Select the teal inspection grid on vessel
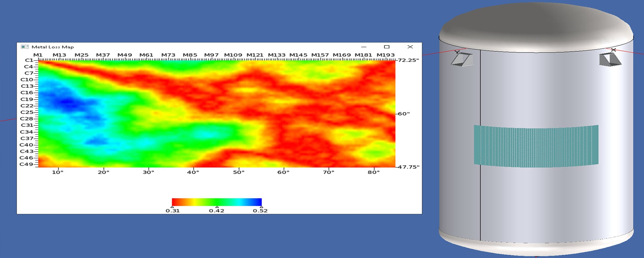 pos(536,146)
